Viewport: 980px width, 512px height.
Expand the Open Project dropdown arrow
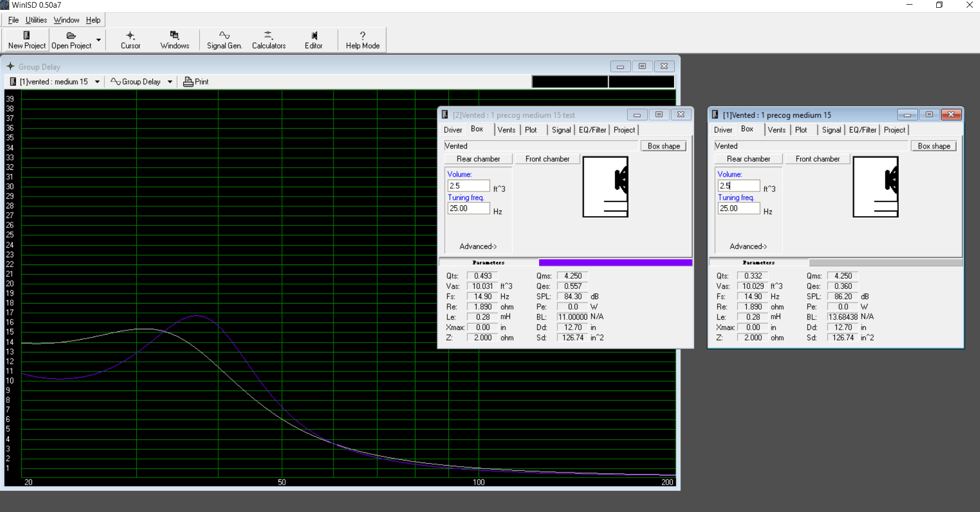coord(98,40)
